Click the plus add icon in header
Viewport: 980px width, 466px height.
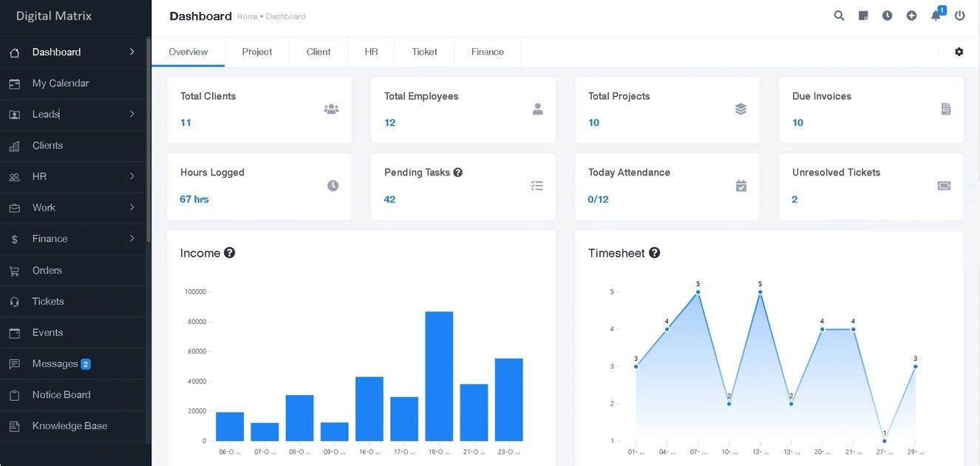point(912,16)
